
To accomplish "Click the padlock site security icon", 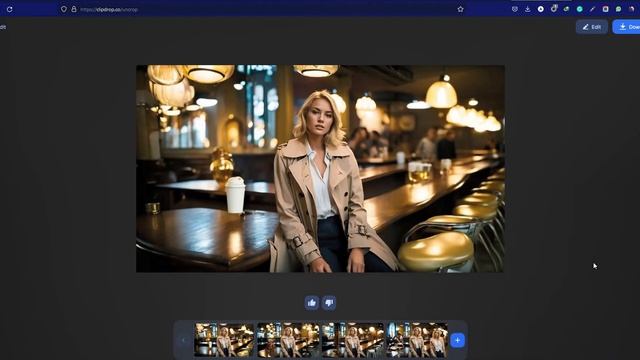I will click(74, 9).
